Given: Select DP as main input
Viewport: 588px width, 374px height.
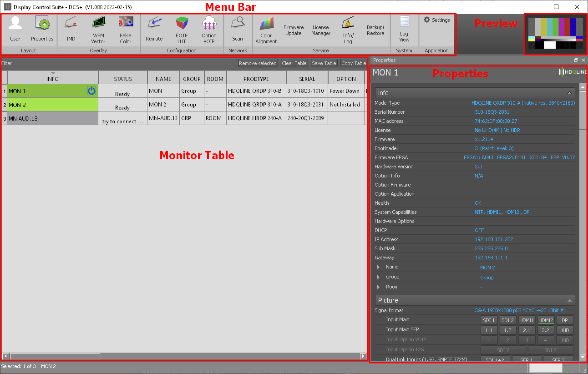Looking at the screenshot, I should pyautogui.click(x=564, y=320).
